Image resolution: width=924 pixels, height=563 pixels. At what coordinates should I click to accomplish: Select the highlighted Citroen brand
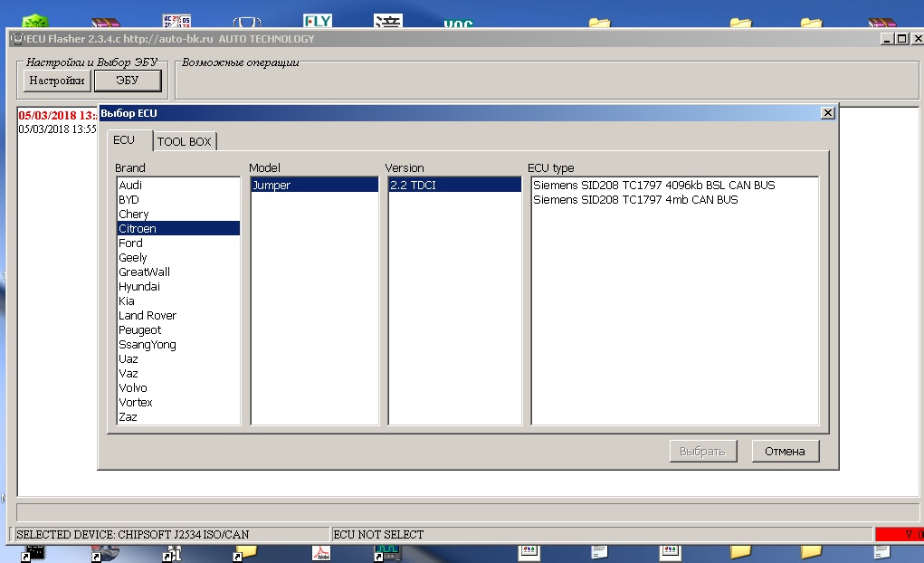click(178, 229)
